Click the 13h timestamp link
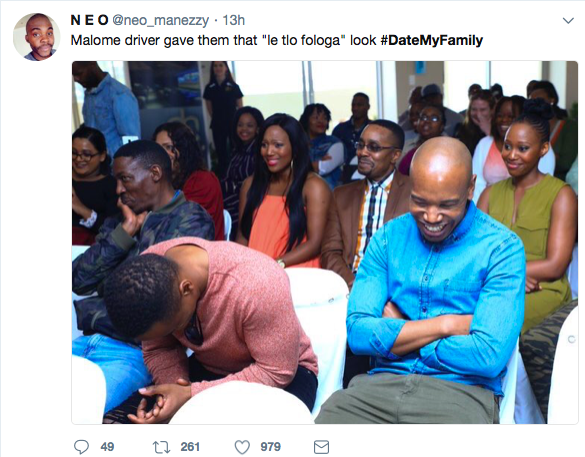 pos(234,20)
